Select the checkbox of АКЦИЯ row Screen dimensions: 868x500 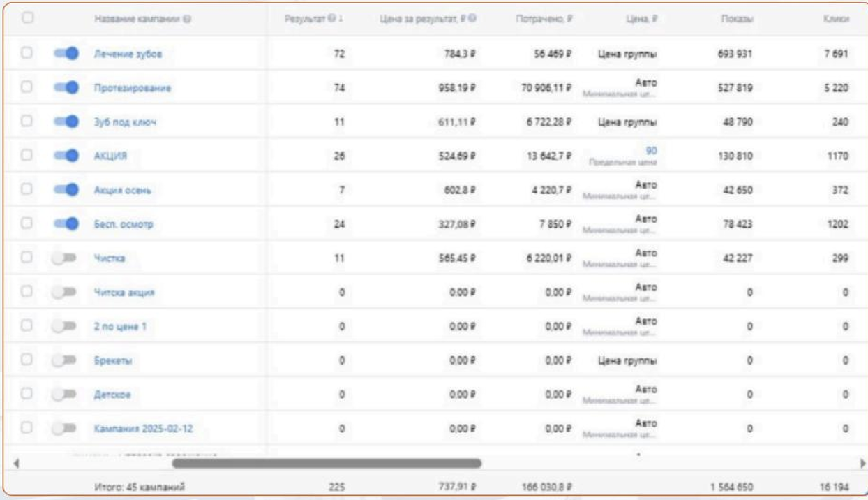27,156
